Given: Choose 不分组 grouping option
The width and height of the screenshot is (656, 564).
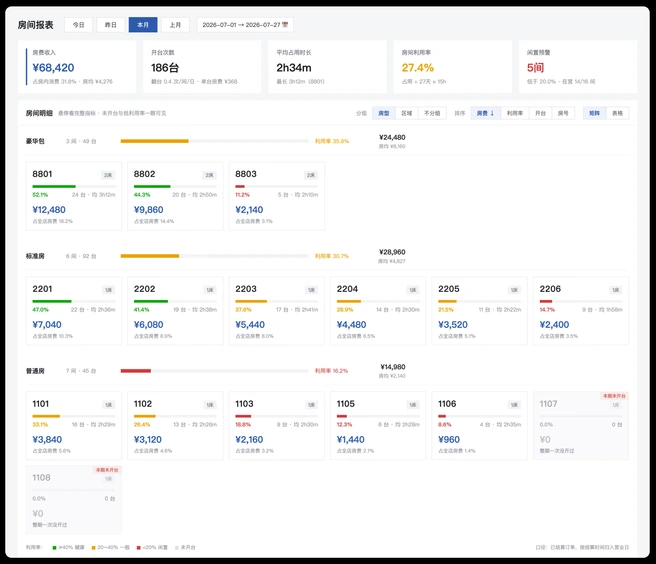Looking at the screenshot, I should [x=432, y=113].
